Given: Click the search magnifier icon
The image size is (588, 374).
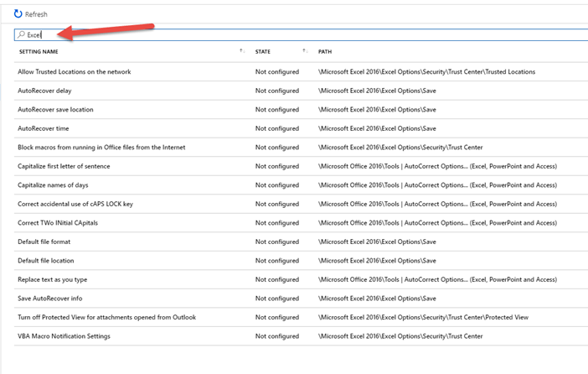Looking at the screenshot, I should [x=21, y=35].
